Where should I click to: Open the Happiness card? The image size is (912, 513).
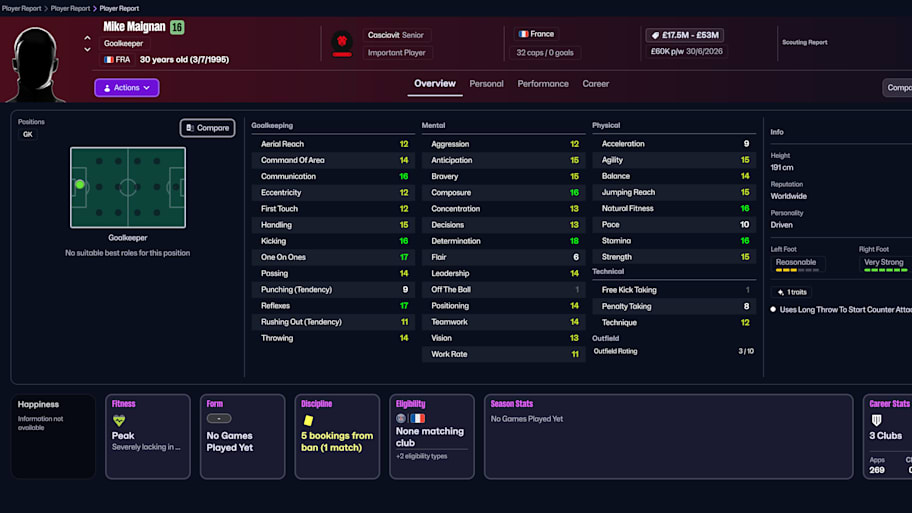[x=53, y=436]
